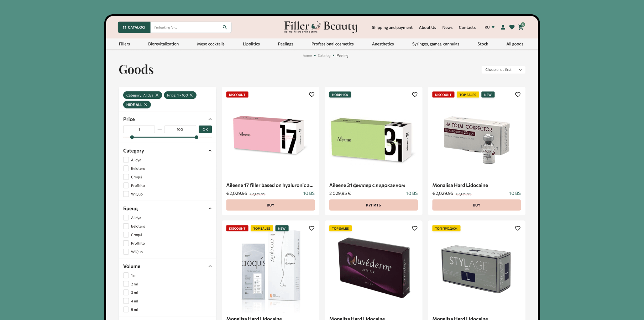
Task: Click the Catalog breadcrumb
Action: [324, 55]
